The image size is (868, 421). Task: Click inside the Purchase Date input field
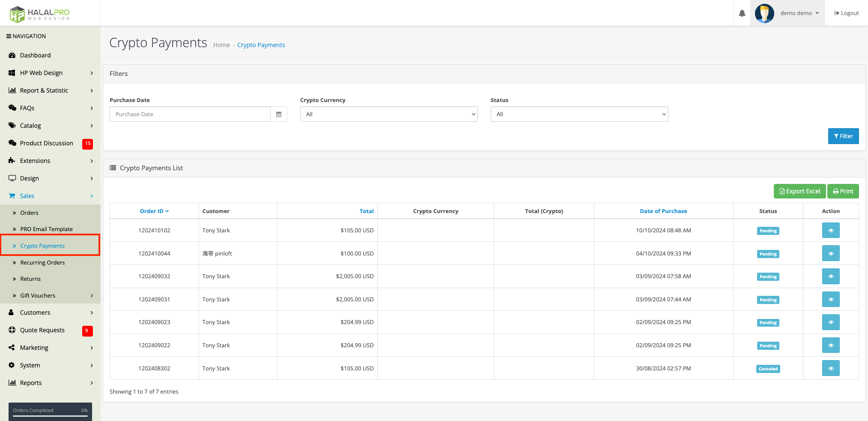(190, 114)
